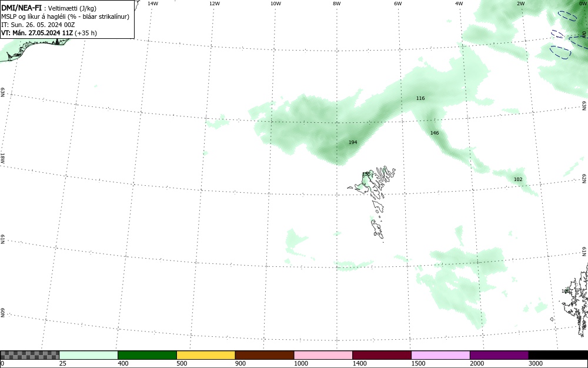The width and height of the screenshot is (588, 368).
Task: Click the 14W longitude label
Action: point(153,4)
